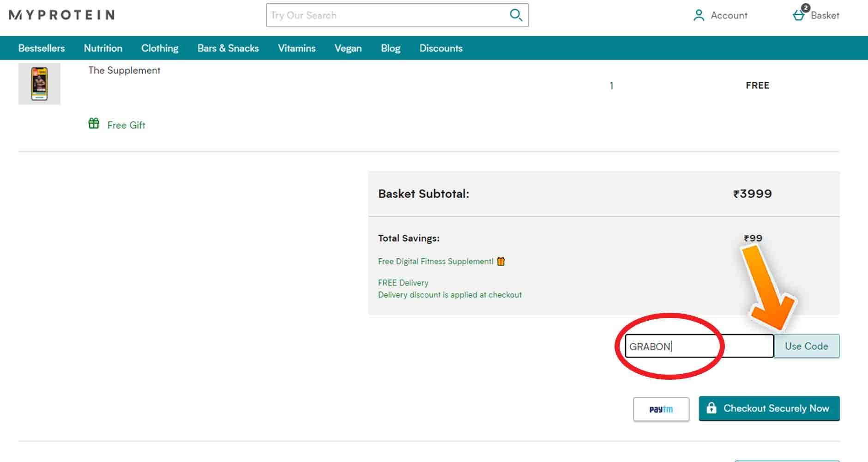This screenshot has height=462, width=868.
Task: Click the Total Savings ₹99 value
Action: [x=753, y=238]
